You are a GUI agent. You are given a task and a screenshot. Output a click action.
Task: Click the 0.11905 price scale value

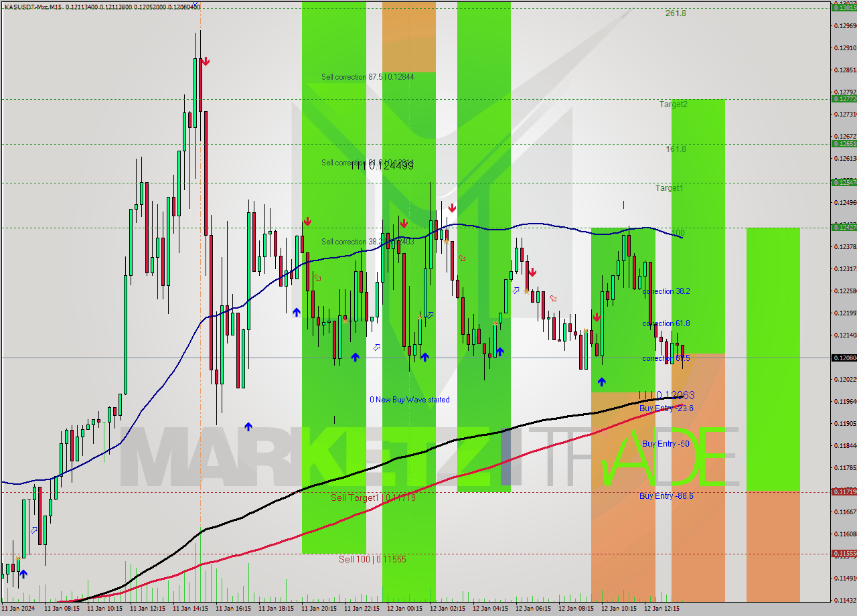845,424
